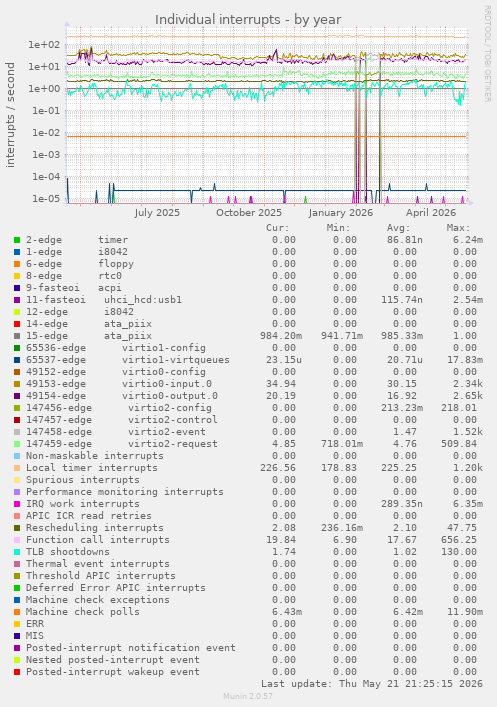Click the Max column header

(458, 228)
